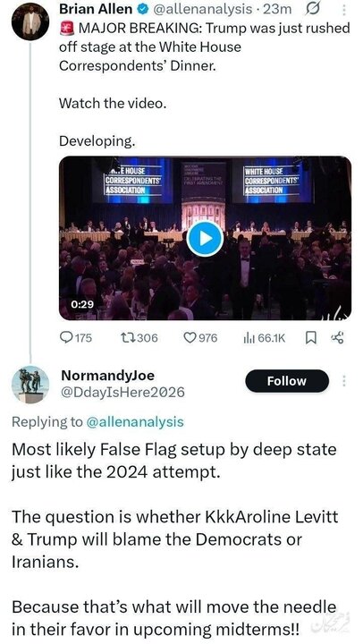Image resolution: width=363 pixels, height=644 pixels.
Task: Click Brian Allen display name
Action: (96, 9)
